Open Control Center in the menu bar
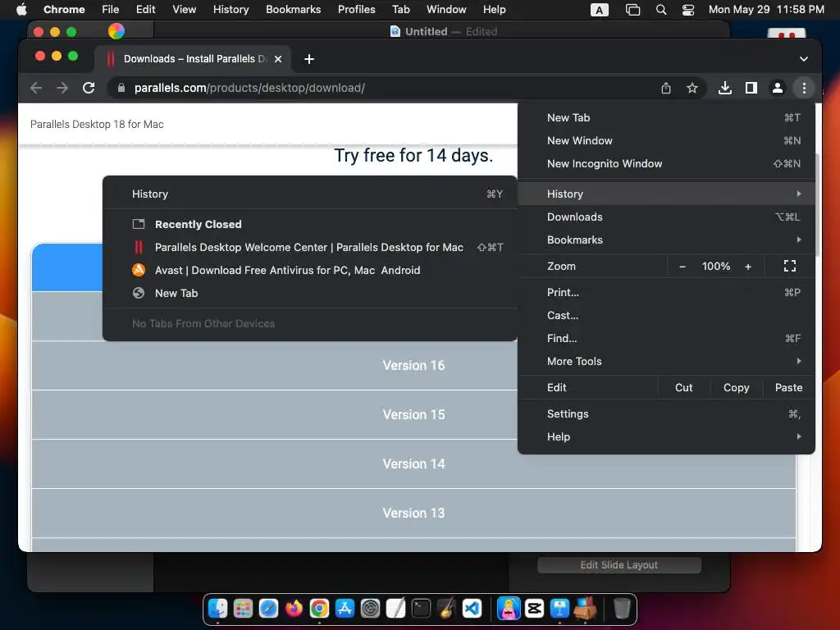Viewport: 840px width, 630px height. 688,10
